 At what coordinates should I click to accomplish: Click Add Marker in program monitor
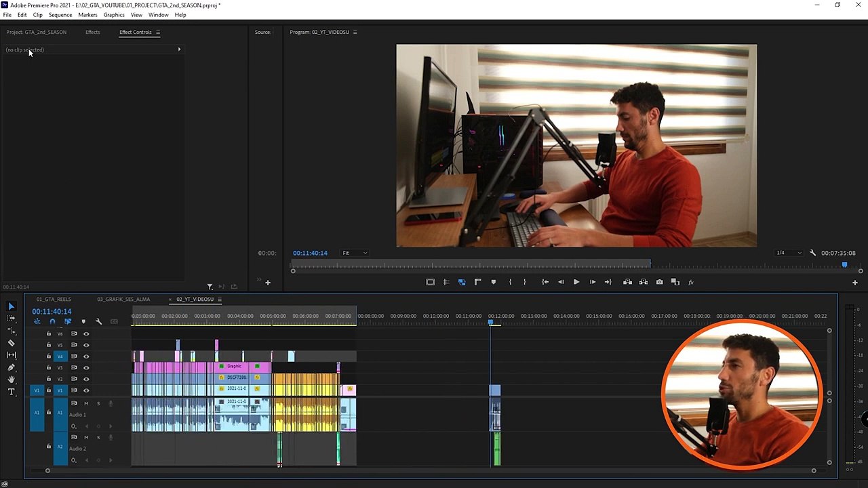coord(493,282)
